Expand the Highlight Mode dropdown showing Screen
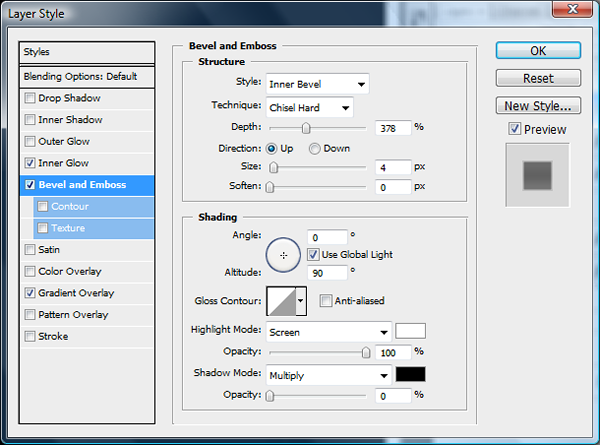 click(329, 331)
